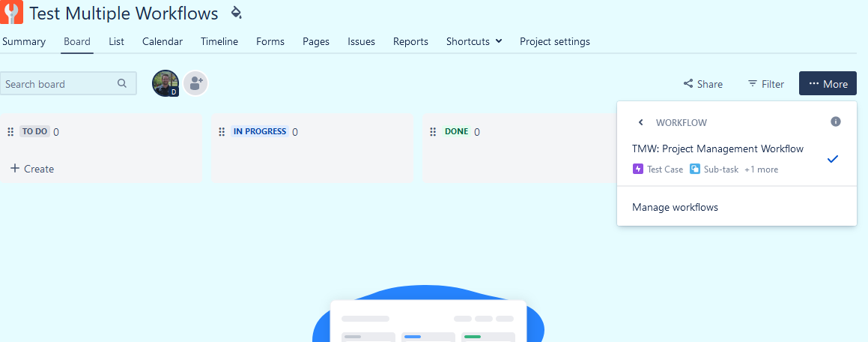Click the +1 more issue types text
This screenshot has height=342, width=868.
point(761,169)
